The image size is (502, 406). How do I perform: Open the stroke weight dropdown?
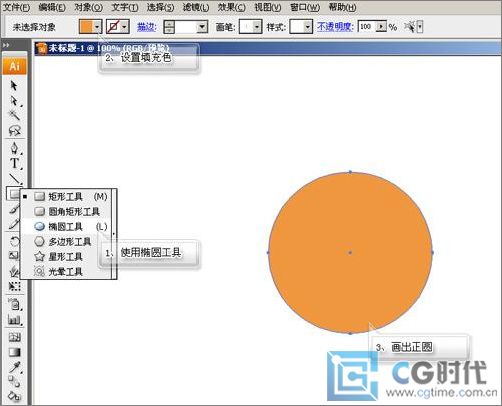coord(202,27)
